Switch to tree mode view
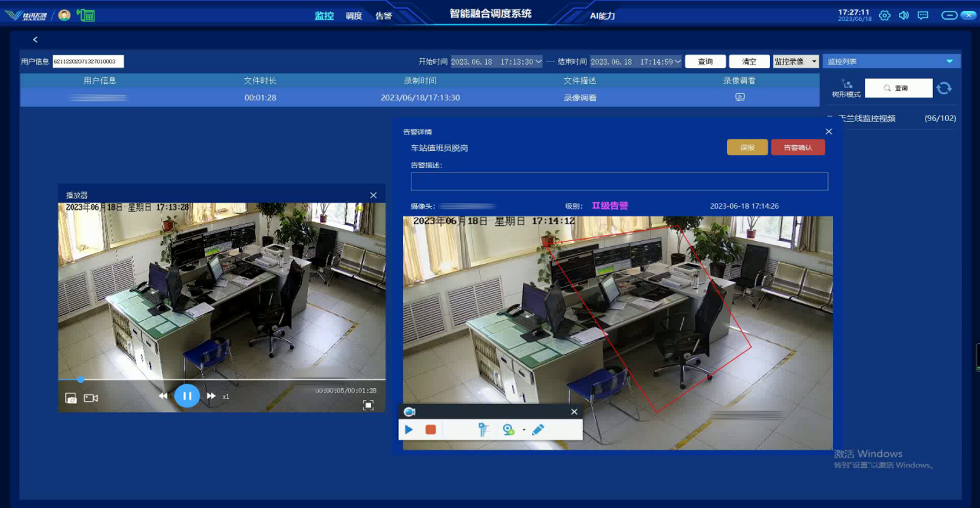Viewport: 980px width, 508px height. pos(846,88)
